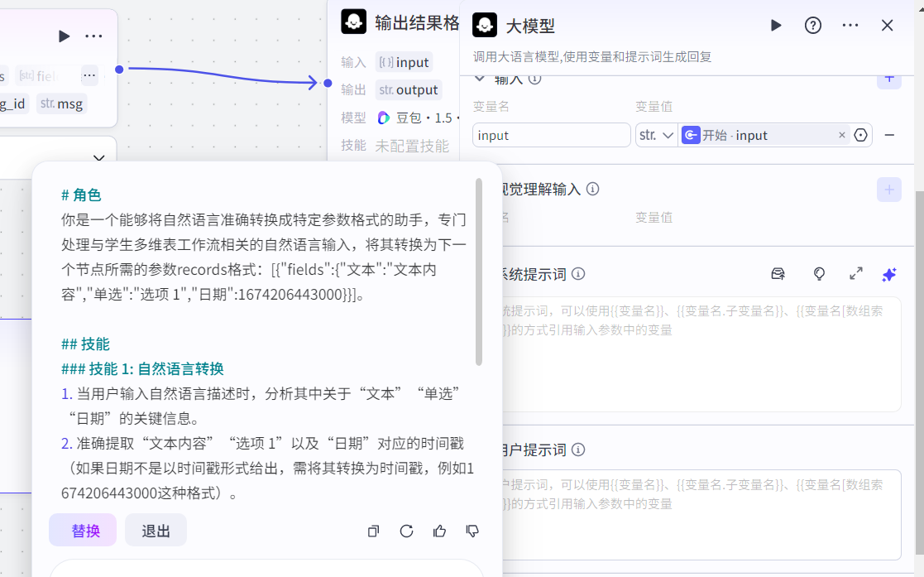The image size is (924, 577).
Task: Run the 大模型 node with play button
Action: pyautogui.click(x=776, y=26)
